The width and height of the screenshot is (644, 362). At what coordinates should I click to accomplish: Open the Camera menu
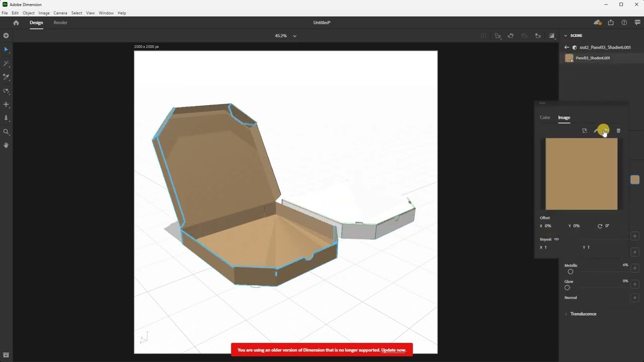[60, 13]
